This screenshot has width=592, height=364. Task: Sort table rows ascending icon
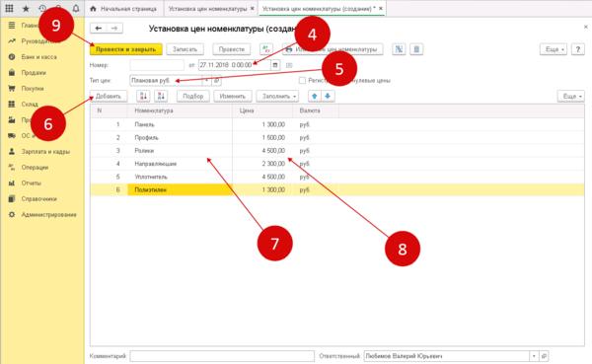(x=143, y=97)
